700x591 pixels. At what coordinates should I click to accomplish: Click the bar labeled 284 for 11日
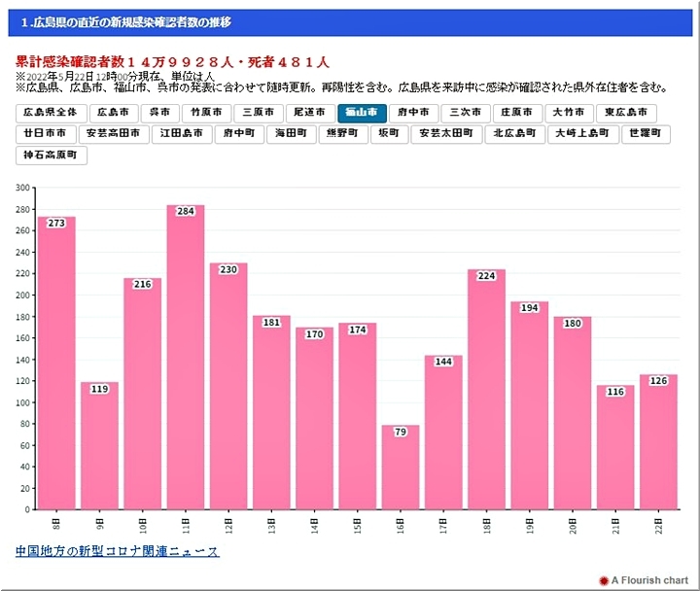pos(186,360)
